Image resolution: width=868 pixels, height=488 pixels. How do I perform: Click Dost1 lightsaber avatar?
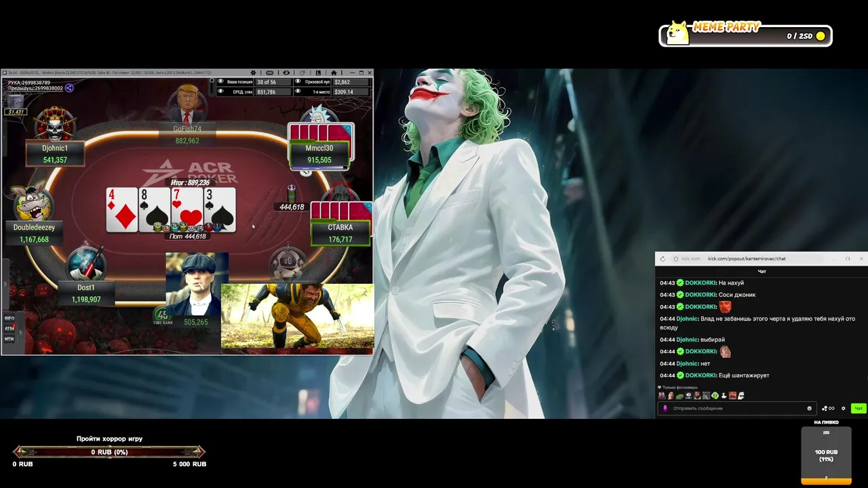tap(87, 263)
